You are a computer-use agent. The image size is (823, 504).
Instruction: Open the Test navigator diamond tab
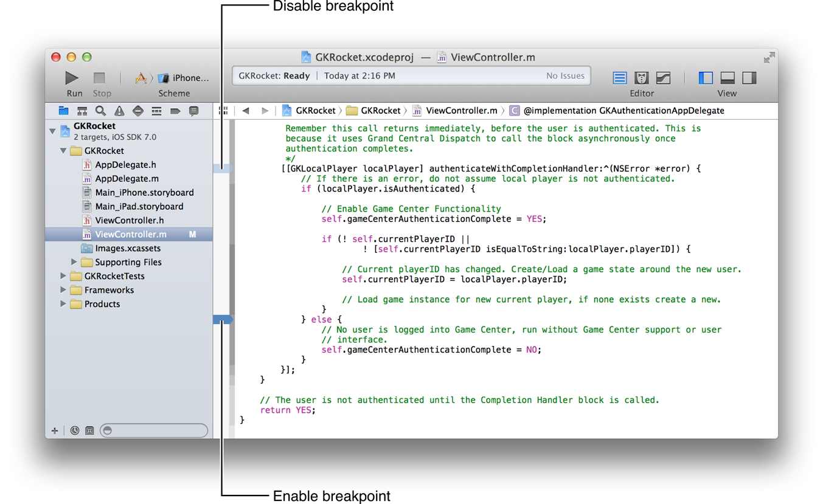tap(138, 111)
